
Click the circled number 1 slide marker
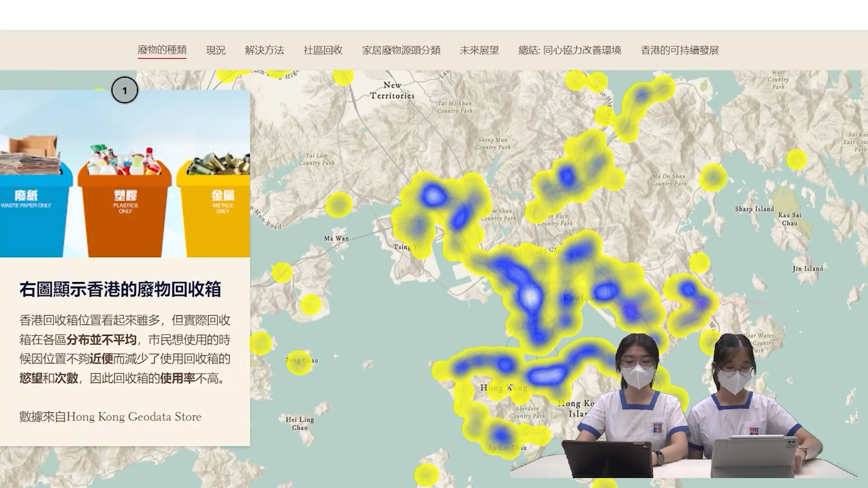pyautogui.click(x=125, y=90)
